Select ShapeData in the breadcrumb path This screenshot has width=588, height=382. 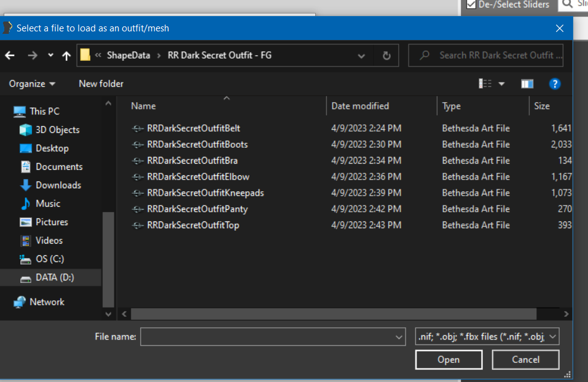tap(128, 55)
